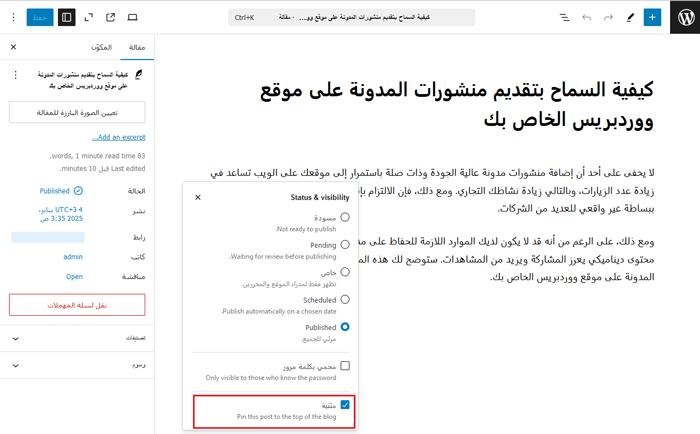Click the 'Last edited' time text

click(102, 168)
